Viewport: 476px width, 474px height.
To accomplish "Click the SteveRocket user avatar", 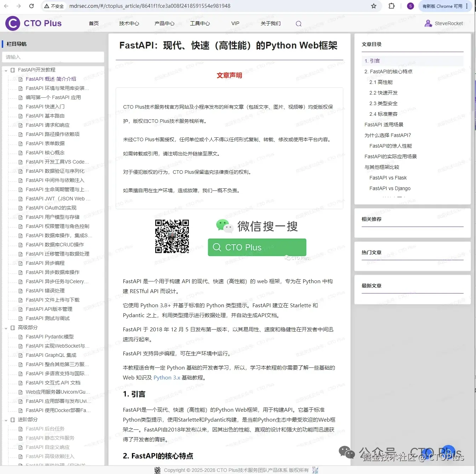I will point(428,23).
